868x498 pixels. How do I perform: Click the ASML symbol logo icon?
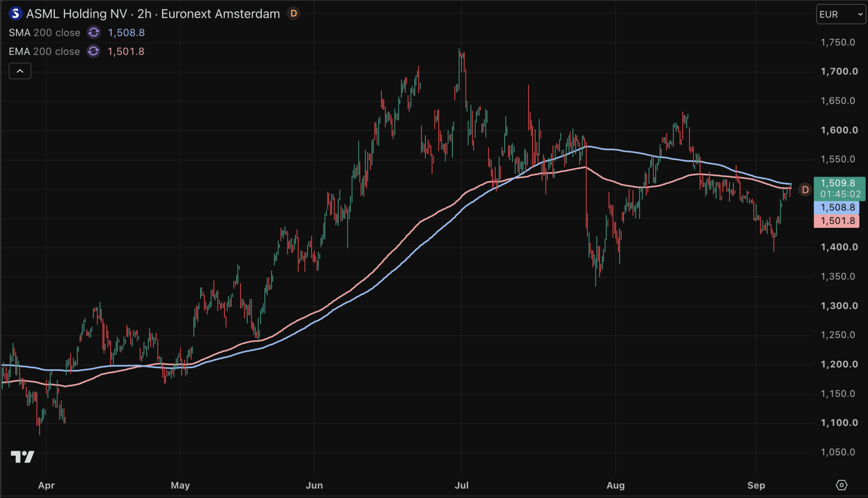coord(16,14)
